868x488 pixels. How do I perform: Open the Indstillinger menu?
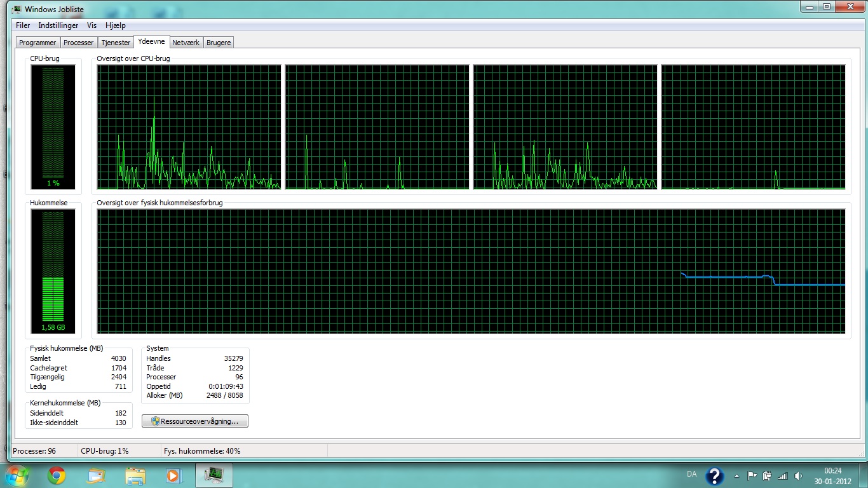pyautogui.click(x=58, y=25)
